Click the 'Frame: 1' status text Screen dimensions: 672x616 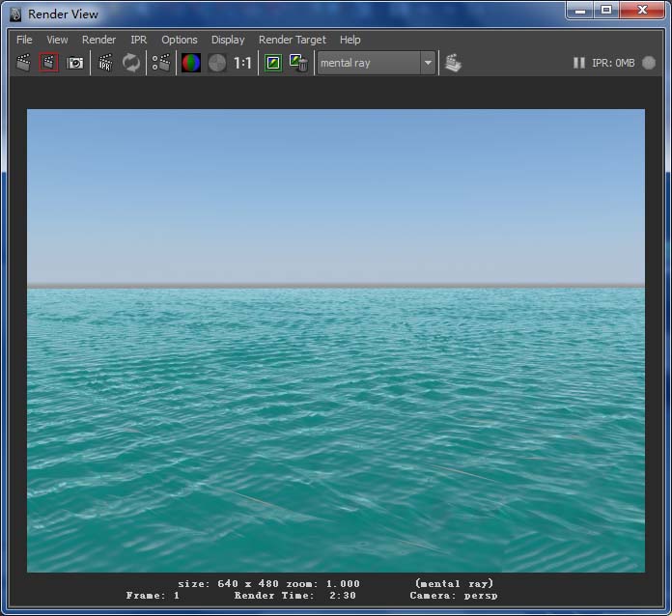(153, 596)
